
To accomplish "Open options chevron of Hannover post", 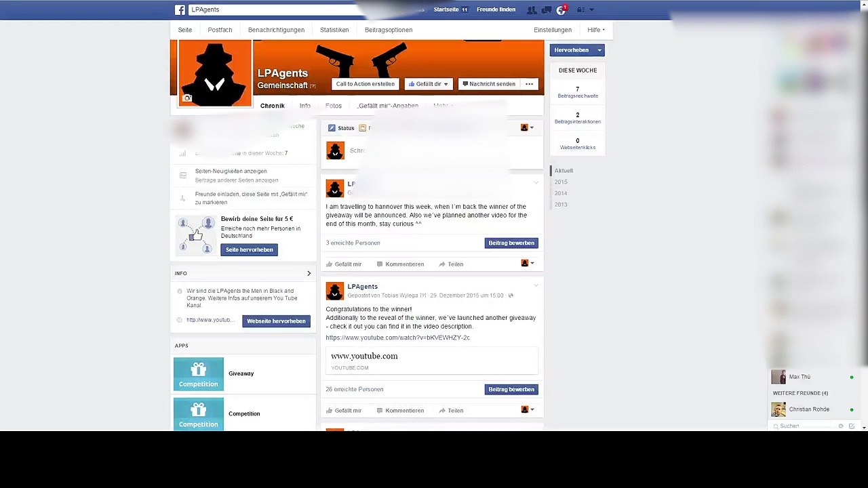I will pyautogui.click(x=536, y=182).
